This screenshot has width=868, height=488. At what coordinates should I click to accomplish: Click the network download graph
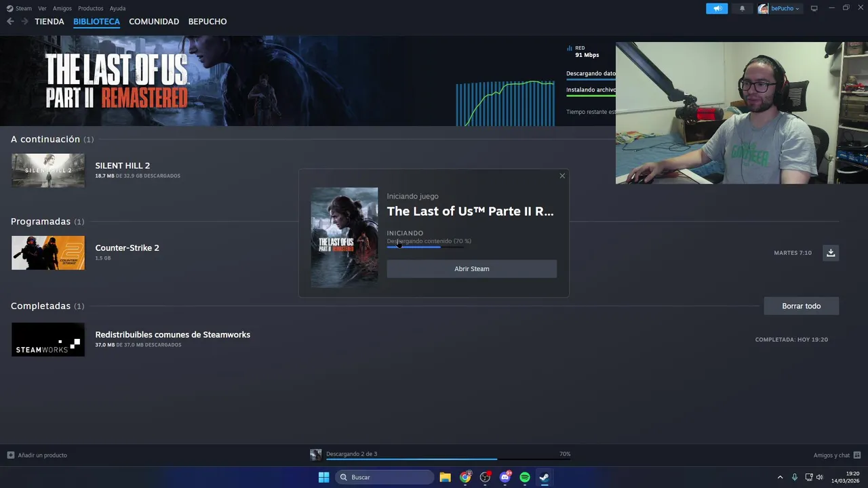point(505,103)
